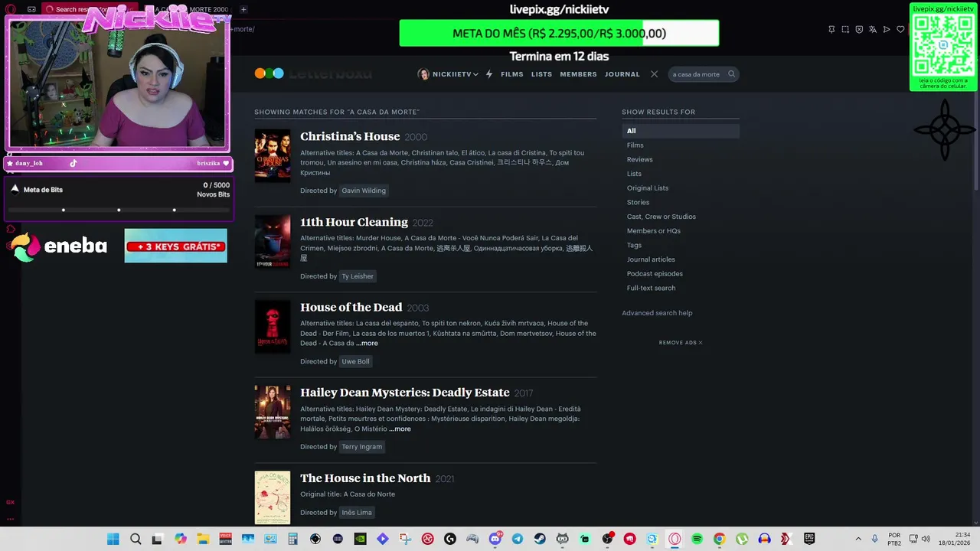
Task: Filter results by Cast, Crew or Studios
Action: [x=661, y=217]
